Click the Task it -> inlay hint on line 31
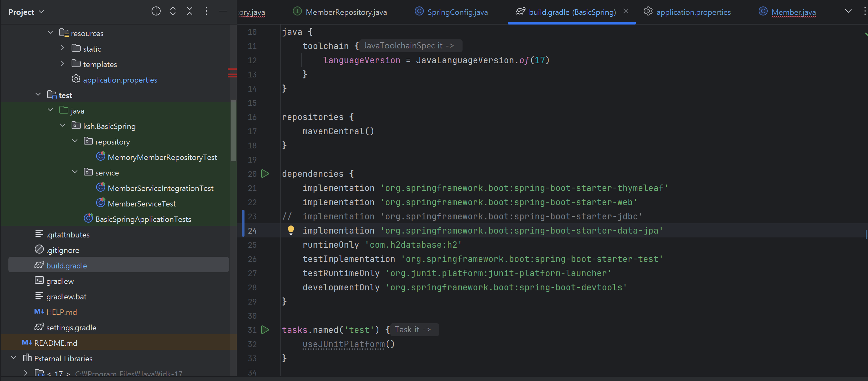Image resolution: width=868 pixels, height=381 pixels. coord(414,330)
